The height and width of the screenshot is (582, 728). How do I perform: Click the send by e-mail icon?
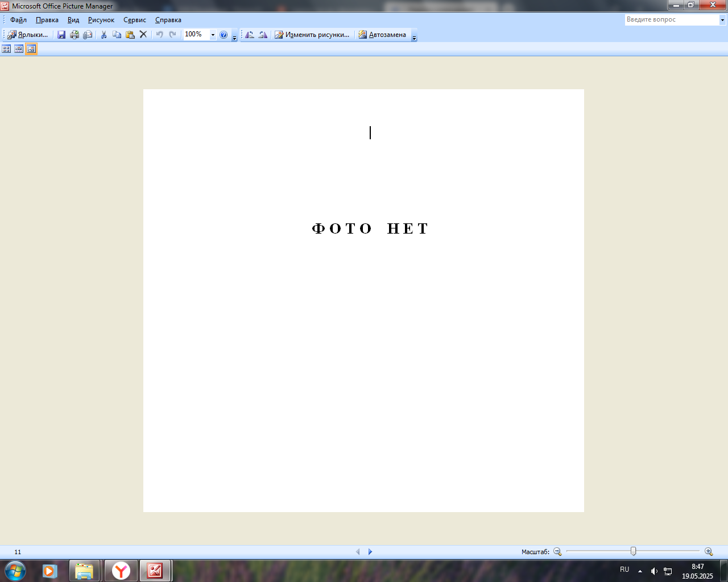[88, 35]
